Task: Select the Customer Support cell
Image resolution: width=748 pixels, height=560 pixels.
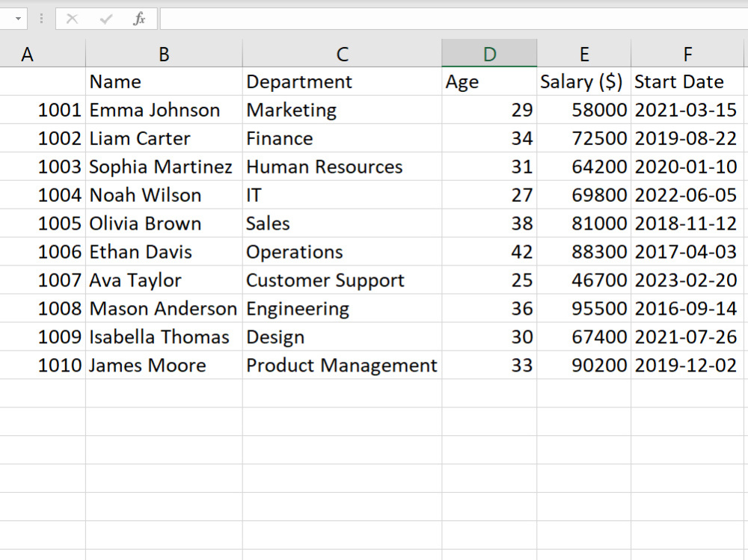Action: click(x=342, y=280)
